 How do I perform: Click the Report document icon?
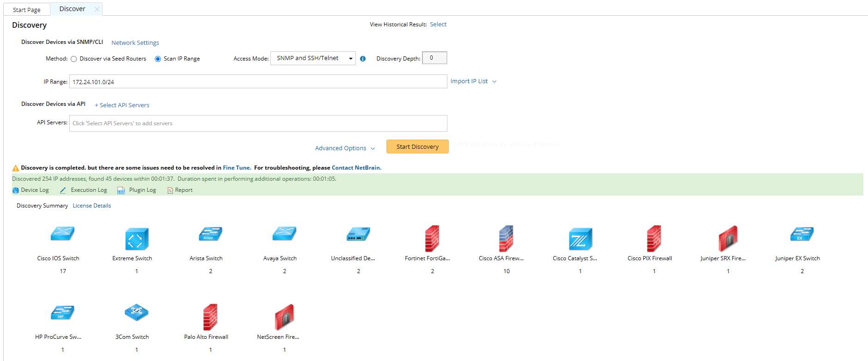(x=170, y=190)
